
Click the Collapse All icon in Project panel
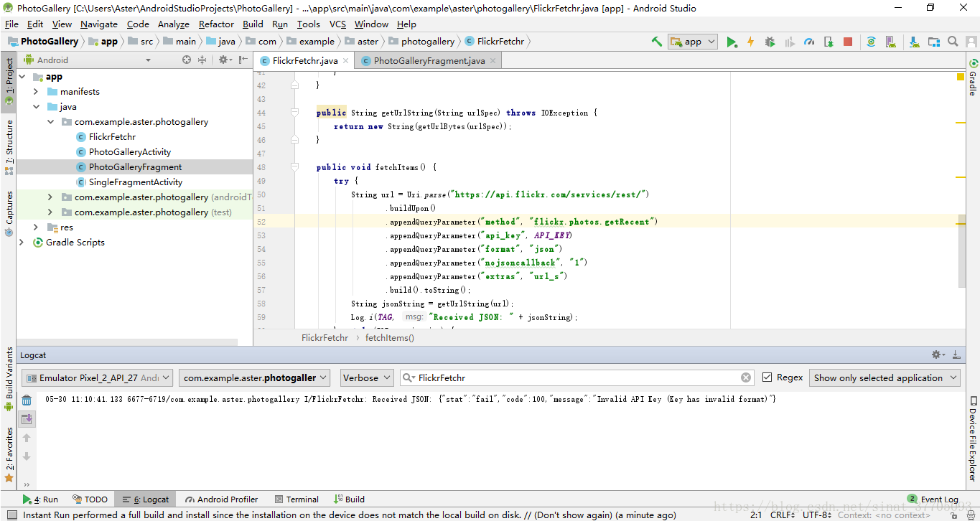pyautogui.click(x=202, y=60)
